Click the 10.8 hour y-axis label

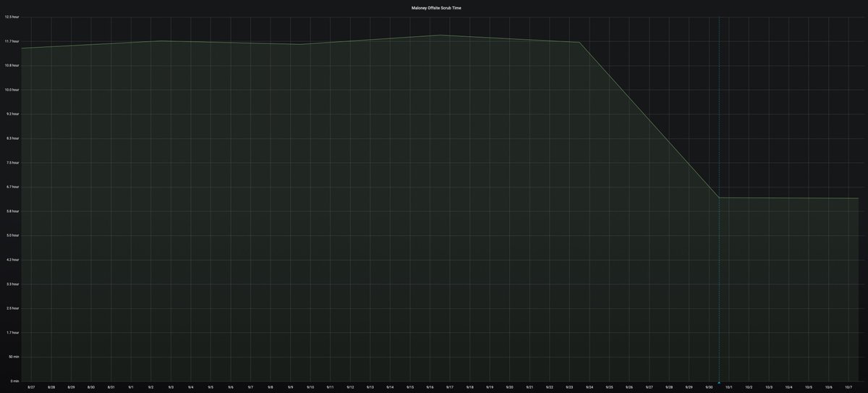(12, 65)
